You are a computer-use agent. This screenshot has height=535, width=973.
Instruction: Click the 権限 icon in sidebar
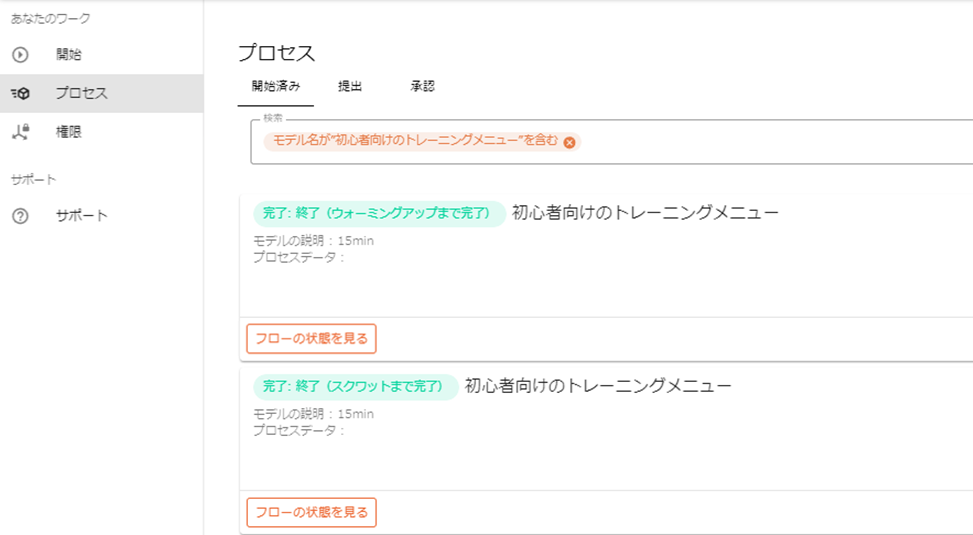(20, 131)
